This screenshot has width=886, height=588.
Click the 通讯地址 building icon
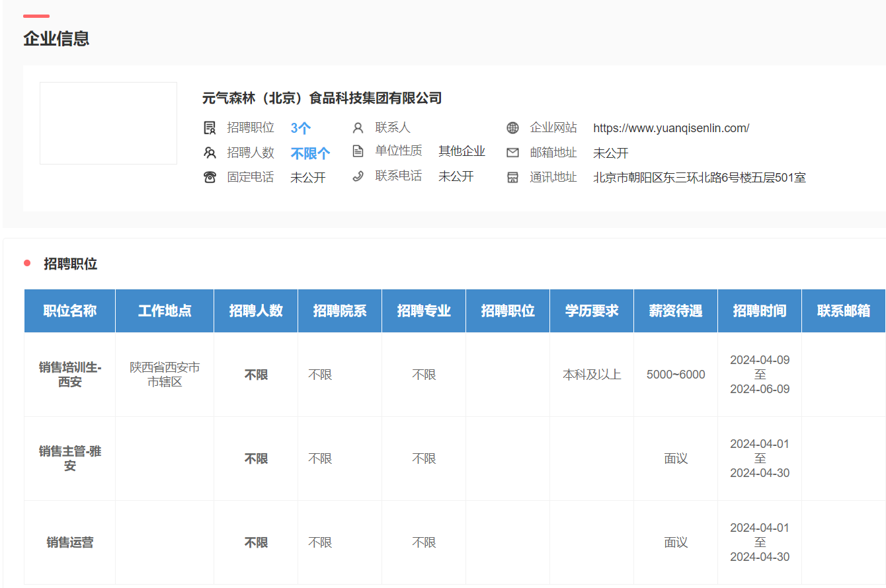[512, 178]
